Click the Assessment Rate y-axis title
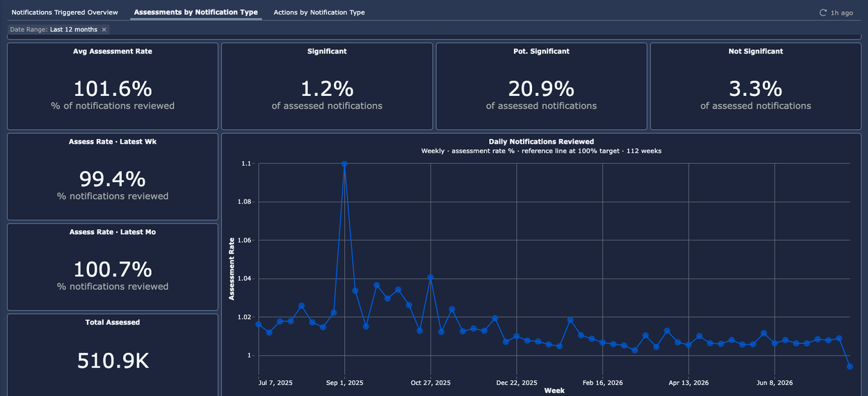 pyautogui.click(x=232, y=269)
